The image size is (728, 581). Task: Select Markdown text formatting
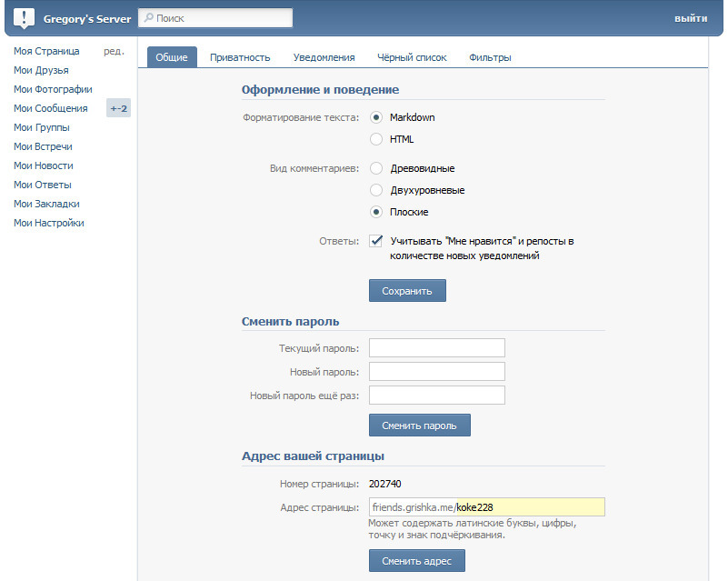376,117
